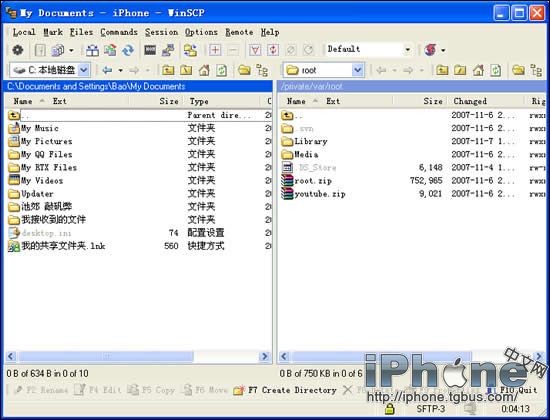
Task: Click F7 Create Directory button
Action: tap(285, 390)
